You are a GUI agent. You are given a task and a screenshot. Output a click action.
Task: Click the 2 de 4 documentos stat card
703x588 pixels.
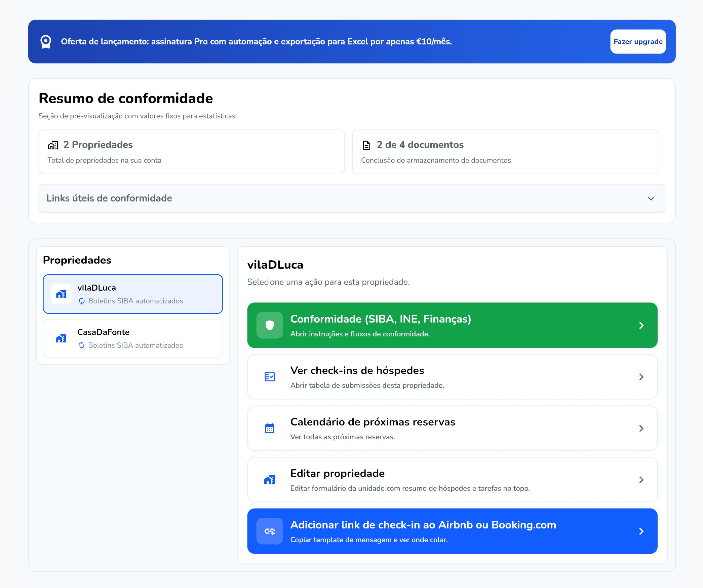pos(505,152)
